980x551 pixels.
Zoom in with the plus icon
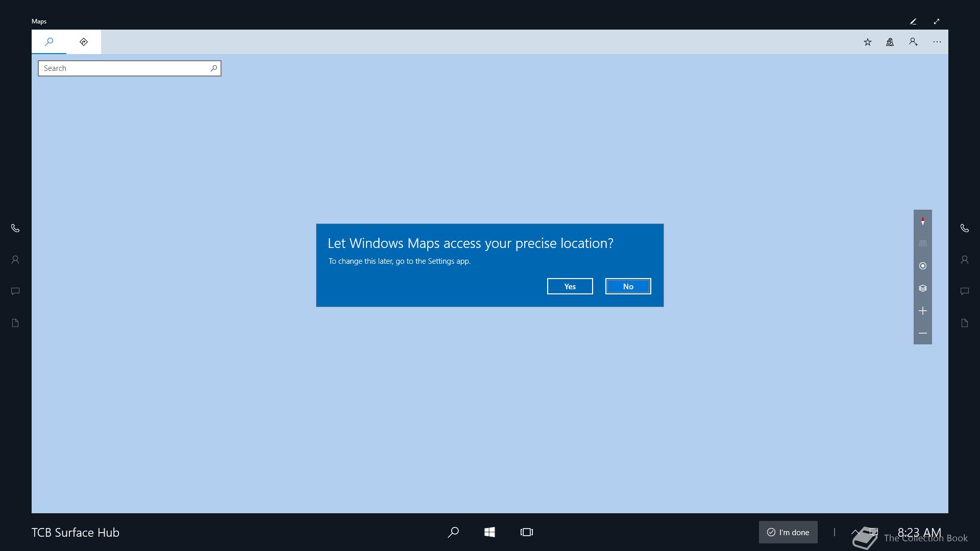pos(923,311)
